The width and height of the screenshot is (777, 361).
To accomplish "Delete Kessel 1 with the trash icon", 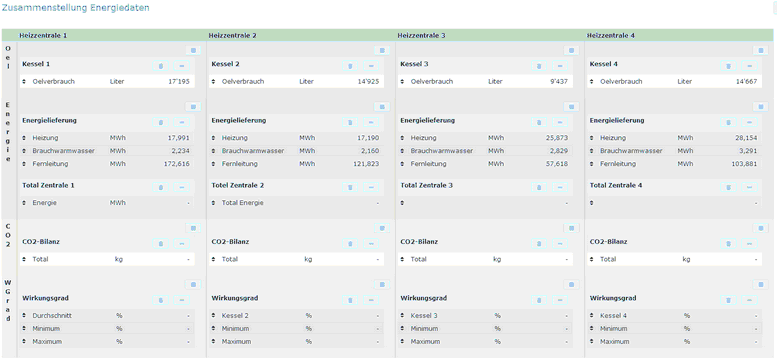I will (161, 66).
